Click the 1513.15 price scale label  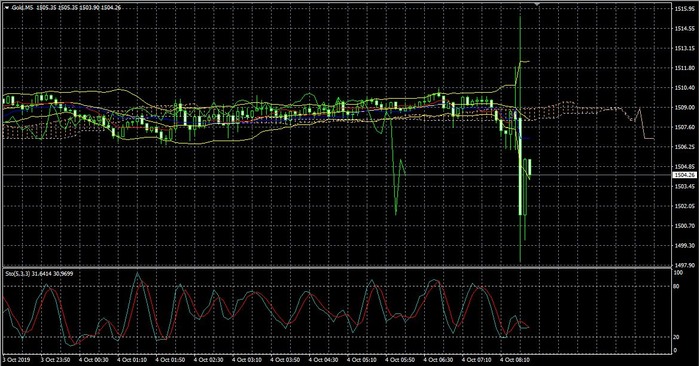click(x=684, y=48)
